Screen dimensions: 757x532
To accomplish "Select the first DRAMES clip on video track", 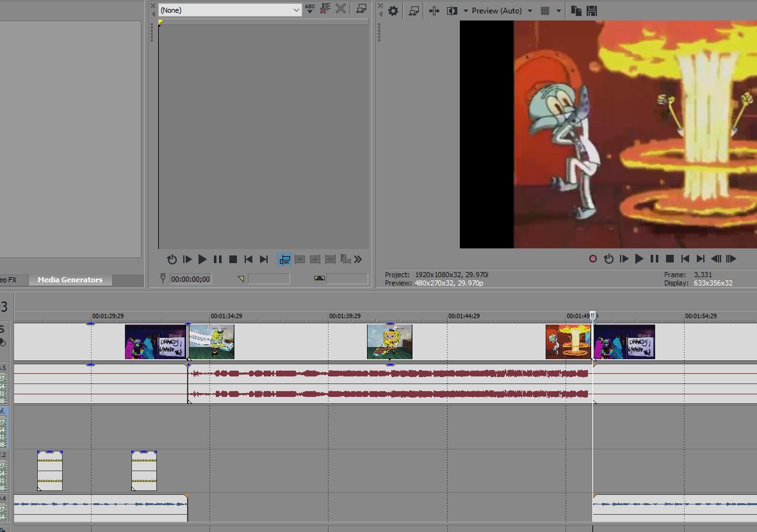I will [156, 342].
